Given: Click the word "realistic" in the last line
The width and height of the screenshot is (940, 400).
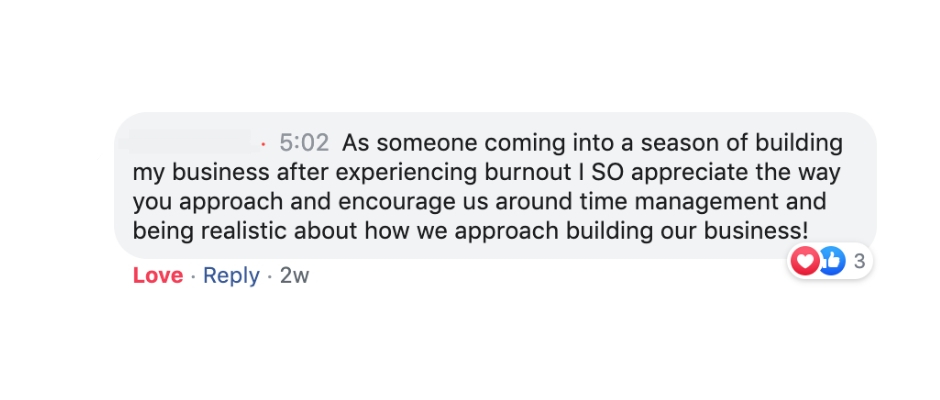Looking at the screenshot, I should [x=241, y=230].
